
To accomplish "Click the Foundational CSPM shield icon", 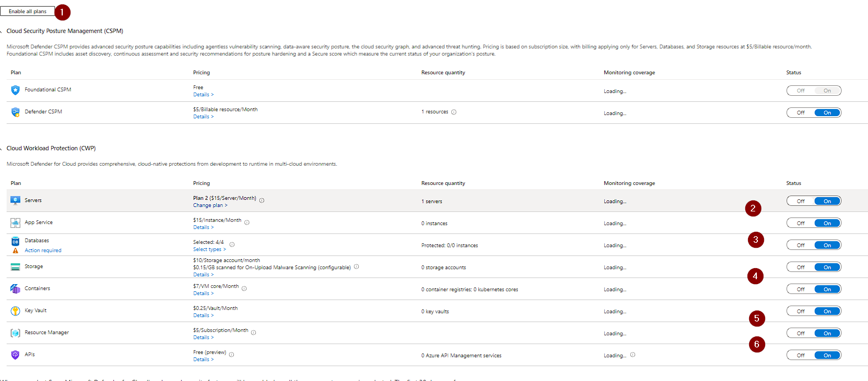I will (x=15, y=90).
